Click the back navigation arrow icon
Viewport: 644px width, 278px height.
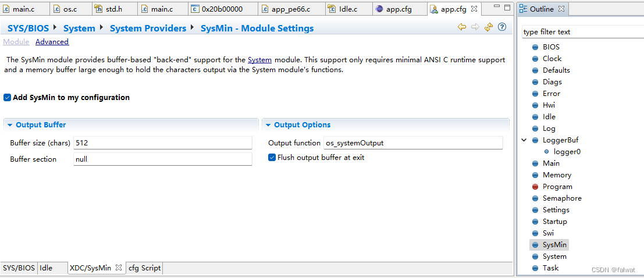click(462, 27)
